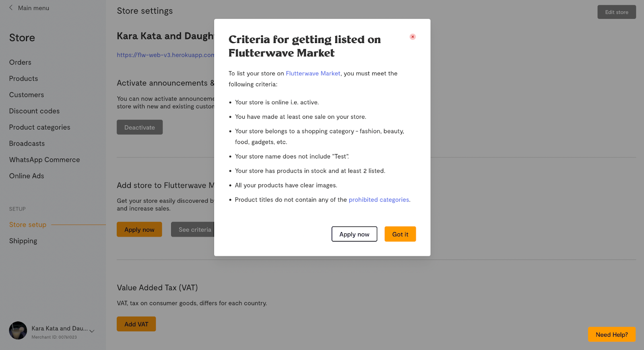The width and height of the screenshot is (644, 350).
Task: Click Apply now on the store settings page
Action: coord(139,229)
